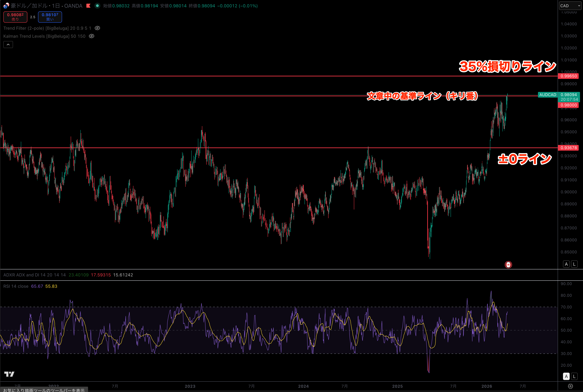Open the CAD currency dropdown
Screen dimensions: 583x392
coord(570,6)
